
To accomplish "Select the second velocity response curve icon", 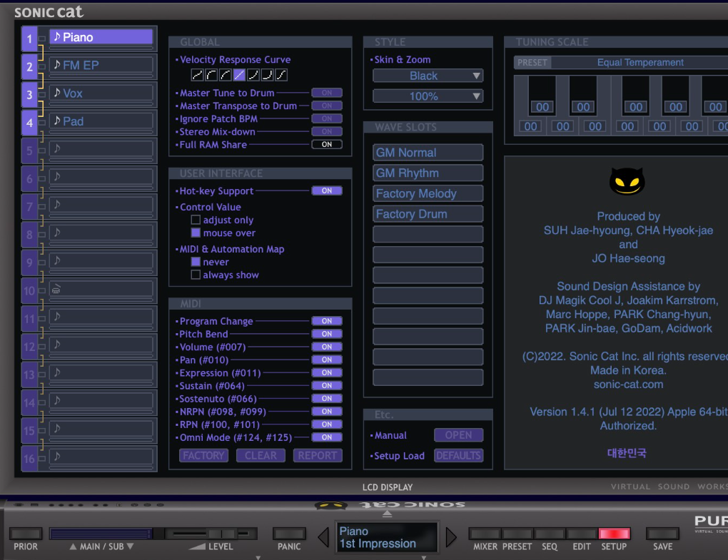I will click(x=211, y=75).
